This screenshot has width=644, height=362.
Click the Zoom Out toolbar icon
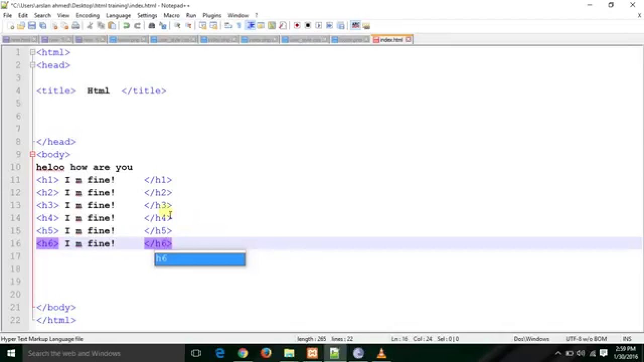pyautogui.click(x=188, y=26)
